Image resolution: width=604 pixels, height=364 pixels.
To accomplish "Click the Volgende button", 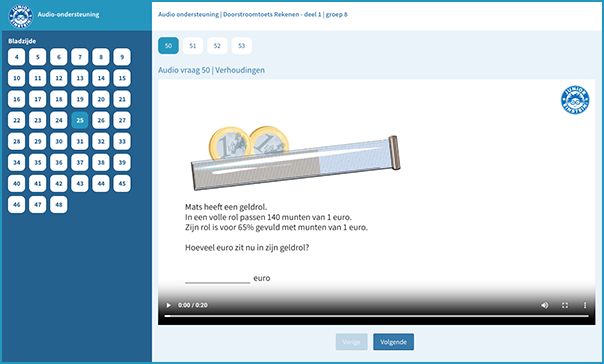I will point(393,342).
